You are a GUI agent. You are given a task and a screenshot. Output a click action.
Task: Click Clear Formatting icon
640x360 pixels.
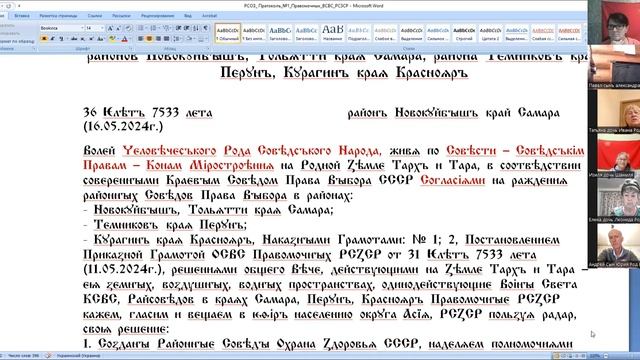click(128, 28)
